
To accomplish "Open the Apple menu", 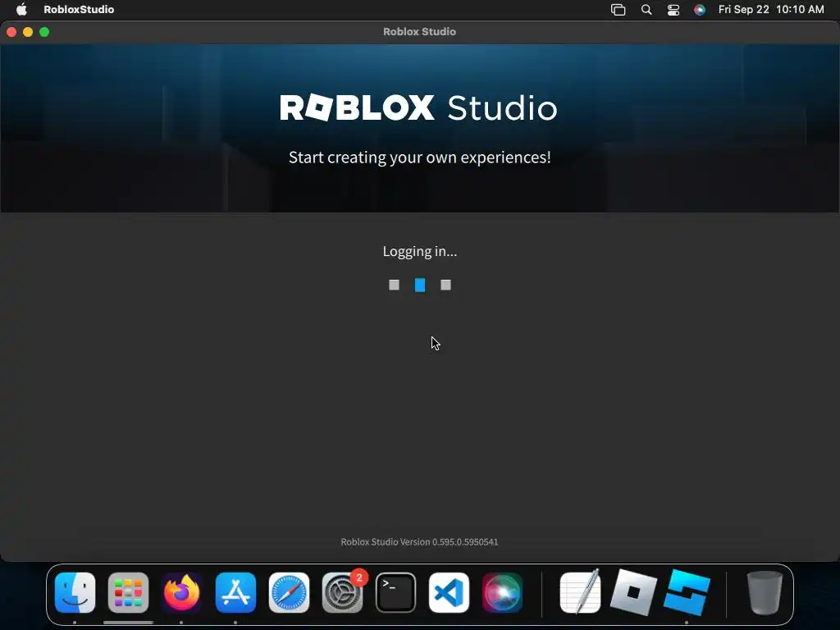I will [21, 9].
